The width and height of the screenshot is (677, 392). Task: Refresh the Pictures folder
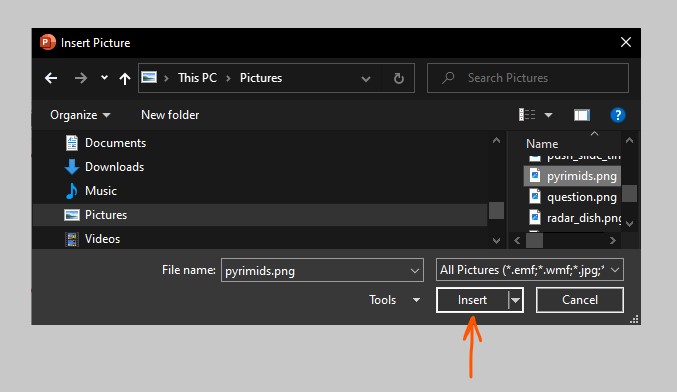pyautogui.click(x=399, y=78)
